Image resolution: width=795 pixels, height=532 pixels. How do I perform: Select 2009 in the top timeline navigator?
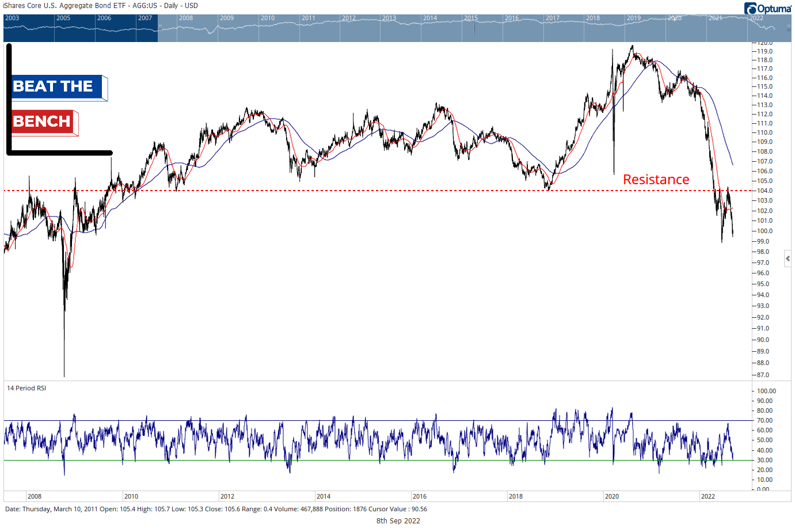tap(227, 18)
